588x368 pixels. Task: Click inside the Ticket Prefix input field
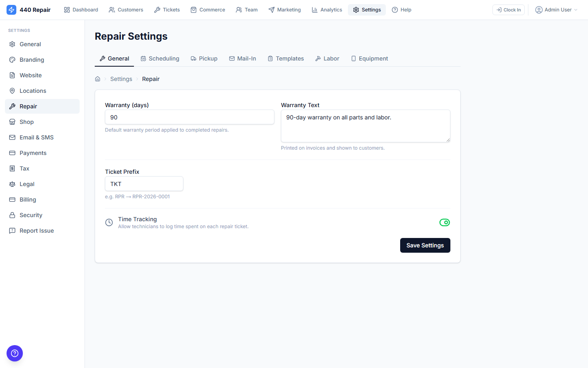click(x=144, y=184)
